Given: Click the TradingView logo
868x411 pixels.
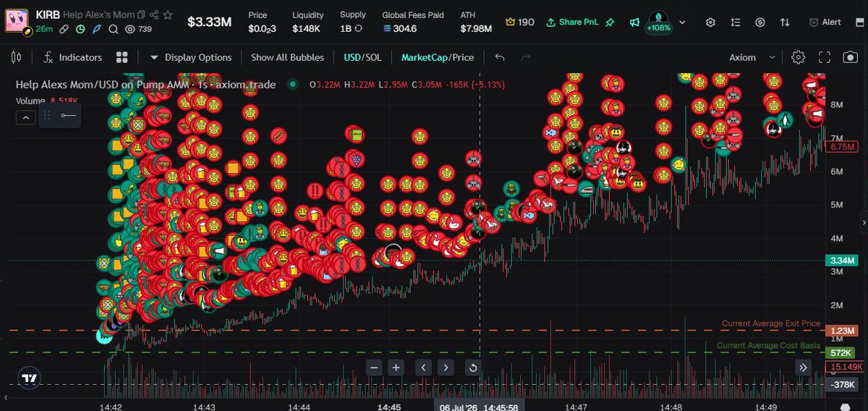Looking at the screenshot, I should click(29, 378).
